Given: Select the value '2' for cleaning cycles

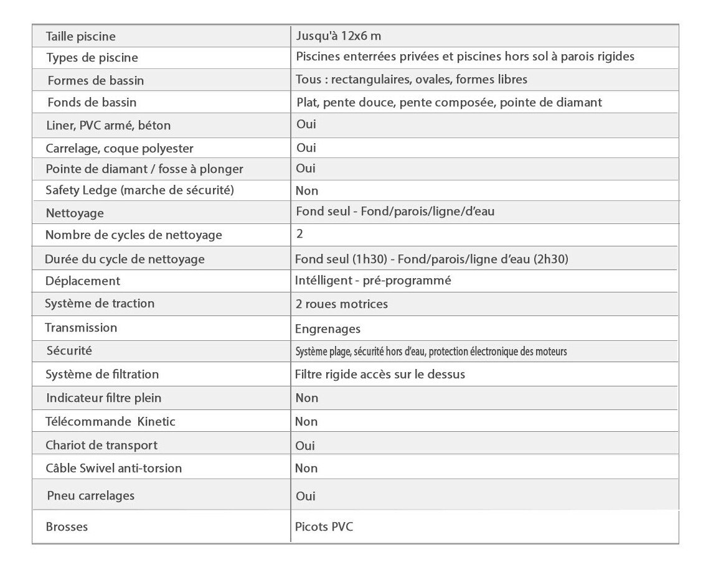Looking at the screenshot, I should click(x=300, y=234).
